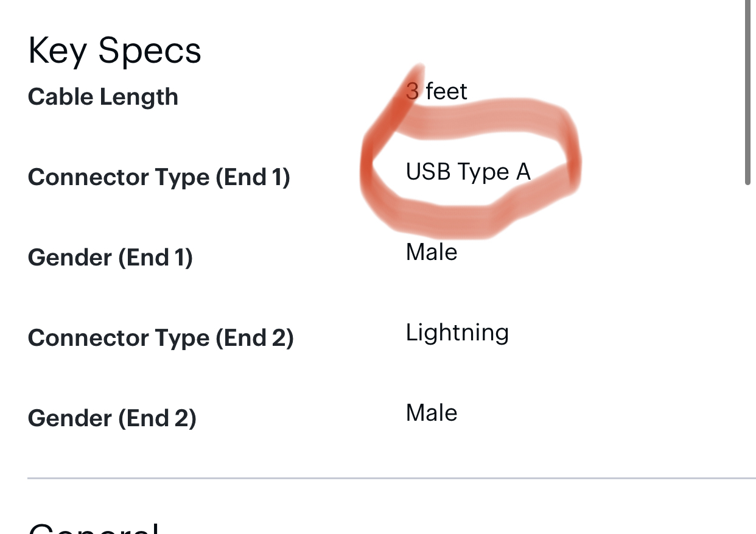Click the Connector Type (End 2) label
The image size is (756, 534).
(161, 338)
